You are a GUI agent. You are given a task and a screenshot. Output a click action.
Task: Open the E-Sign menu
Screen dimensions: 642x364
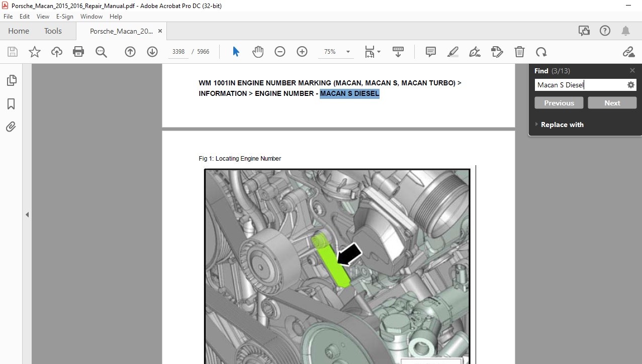coord(65,17)
